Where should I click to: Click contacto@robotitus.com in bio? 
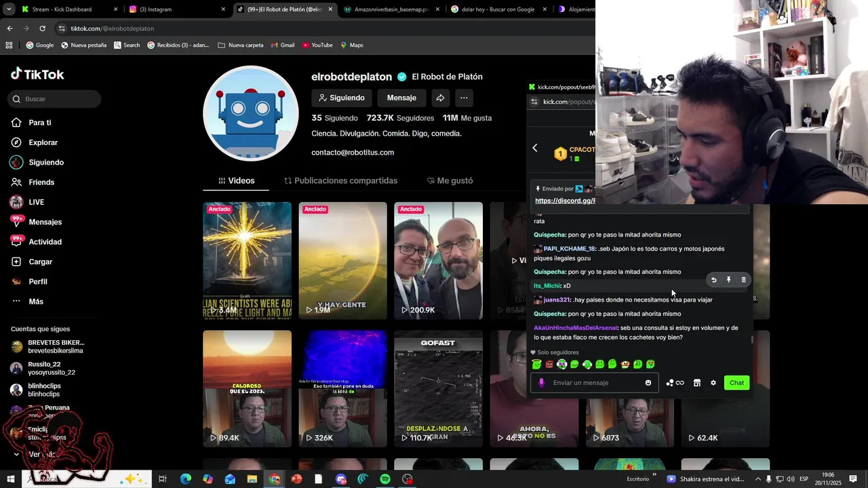[353, 152]
